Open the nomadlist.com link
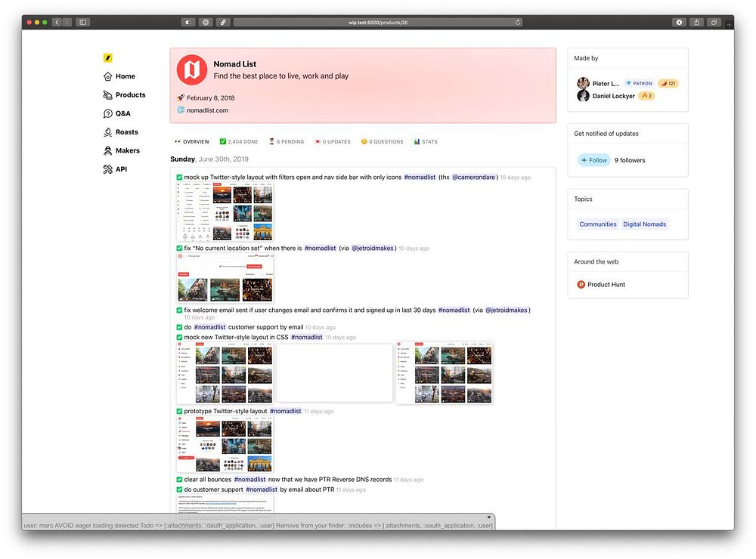The image size is (756, 559). pyautogui.click(x=207, y=110)
